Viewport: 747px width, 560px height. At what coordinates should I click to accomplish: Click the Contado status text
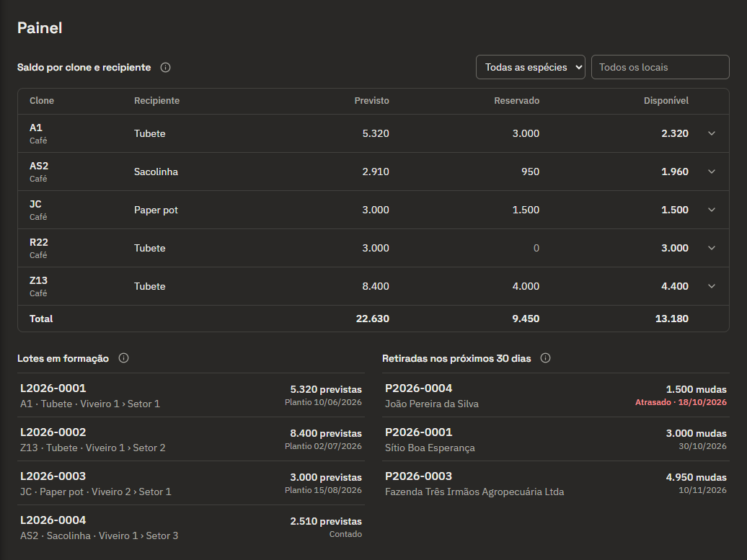coord(345,534)
